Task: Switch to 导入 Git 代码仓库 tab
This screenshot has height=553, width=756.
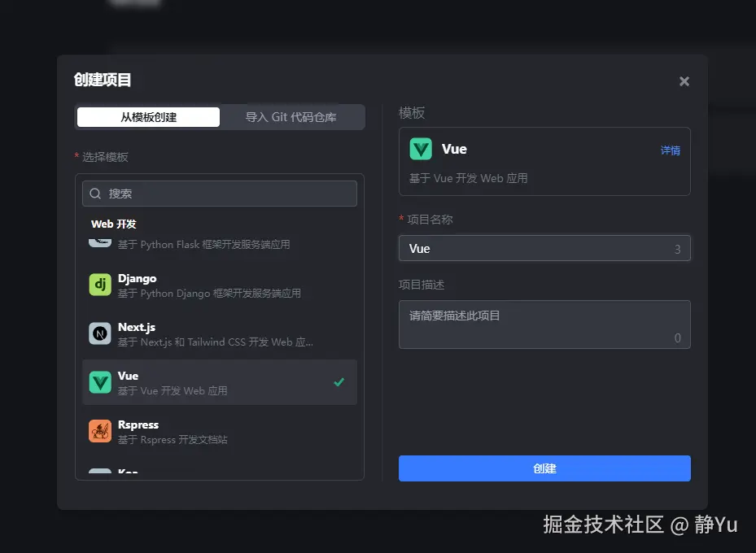Action: click(x=291, y=117)
